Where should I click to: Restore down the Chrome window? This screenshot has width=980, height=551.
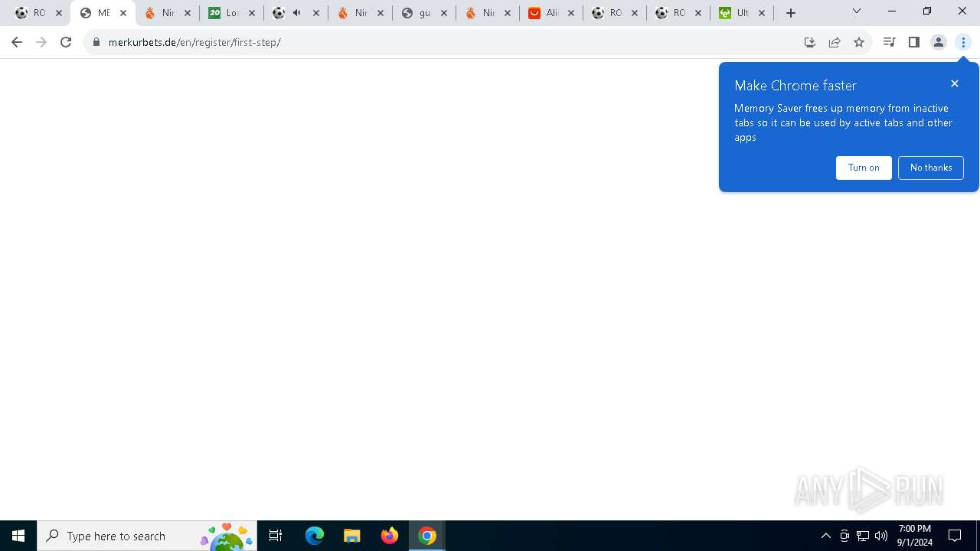927,11
